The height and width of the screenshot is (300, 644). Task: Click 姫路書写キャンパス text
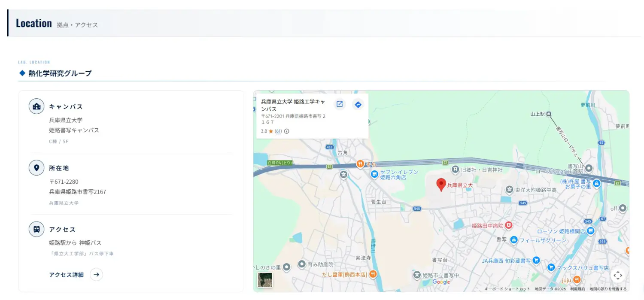click(x=74, y=130)
